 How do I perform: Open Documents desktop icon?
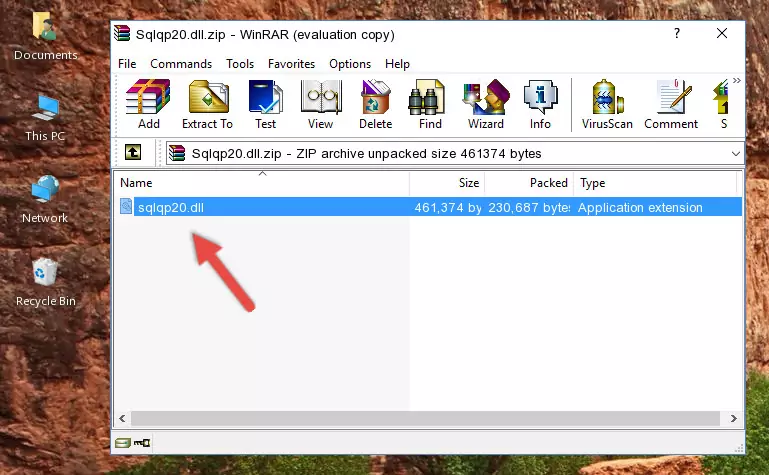click(45, 36)
